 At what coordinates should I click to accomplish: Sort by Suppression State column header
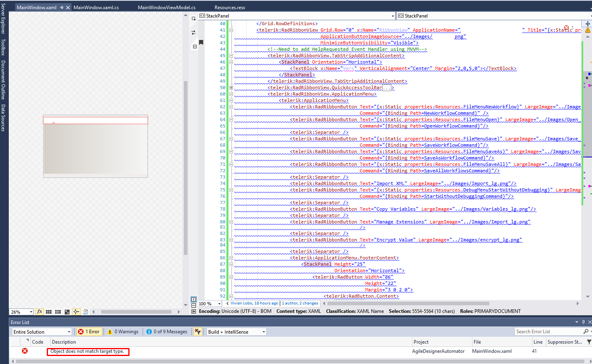pos(565,342)
